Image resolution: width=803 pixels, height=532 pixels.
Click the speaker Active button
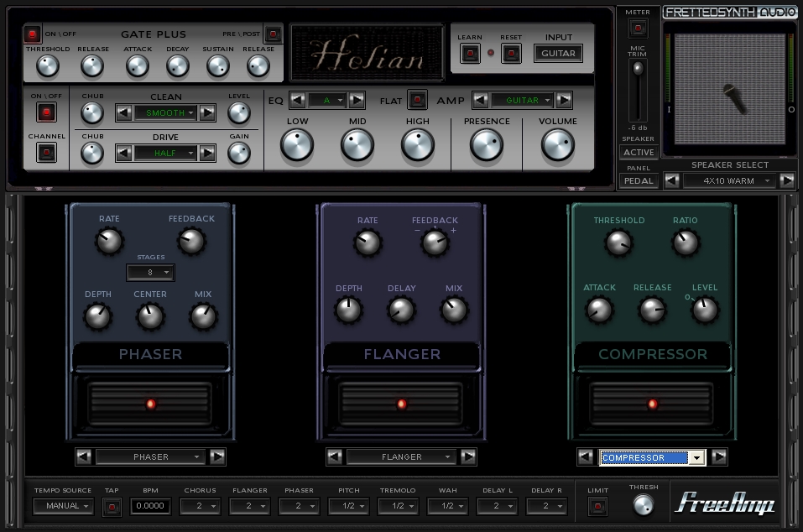(x=639, y=152)
